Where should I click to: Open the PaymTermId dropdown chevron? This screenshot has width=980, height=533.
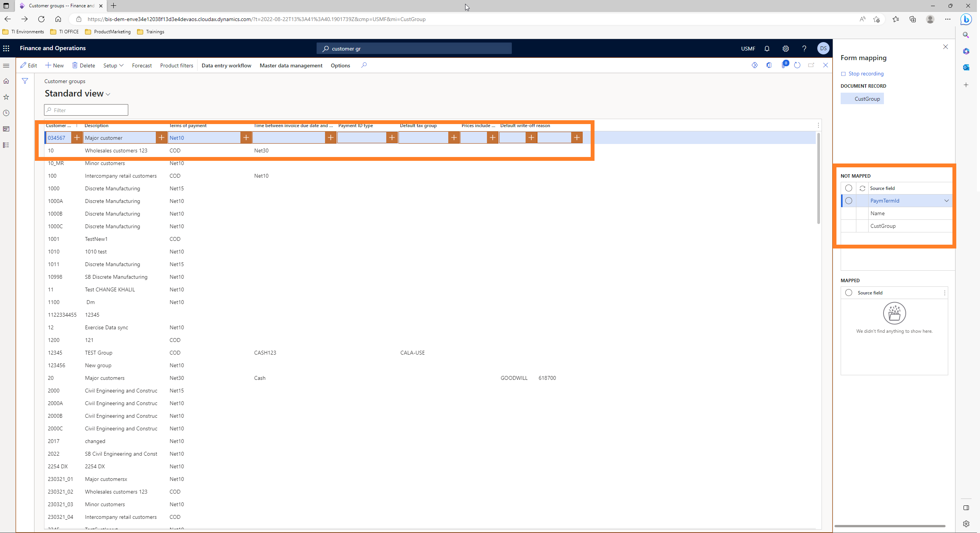point(946,201)
